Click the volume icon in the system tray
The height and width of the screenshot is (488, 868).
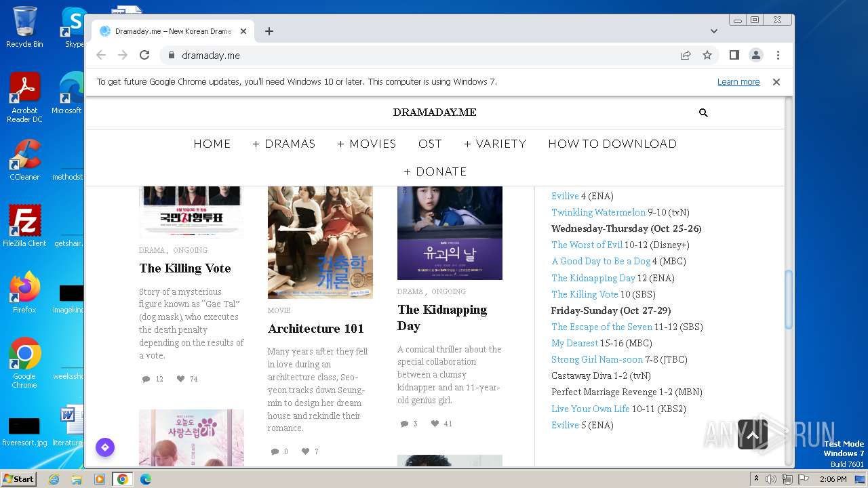coord(771,479)
